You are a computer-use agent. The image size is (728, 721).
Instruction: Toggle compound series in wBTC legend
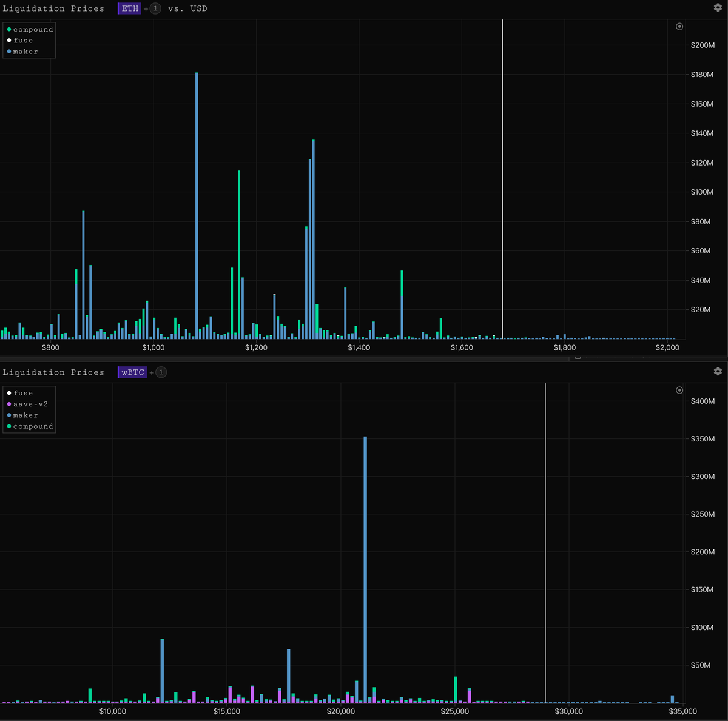coord(30,426)
